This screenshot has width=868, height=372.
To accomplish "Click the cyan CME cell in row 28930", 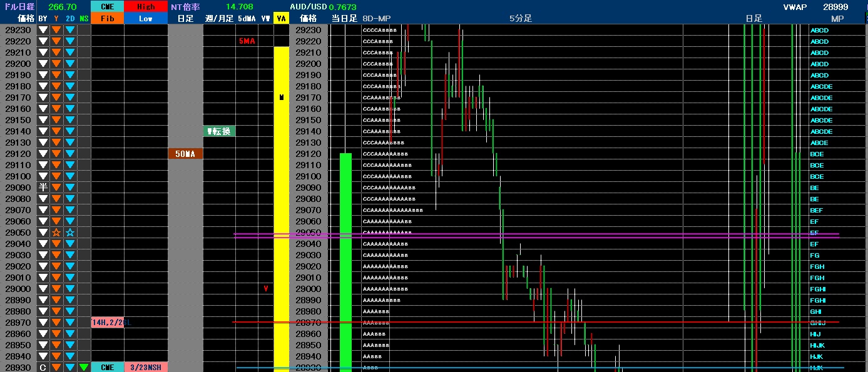I will tap(107, 368).
